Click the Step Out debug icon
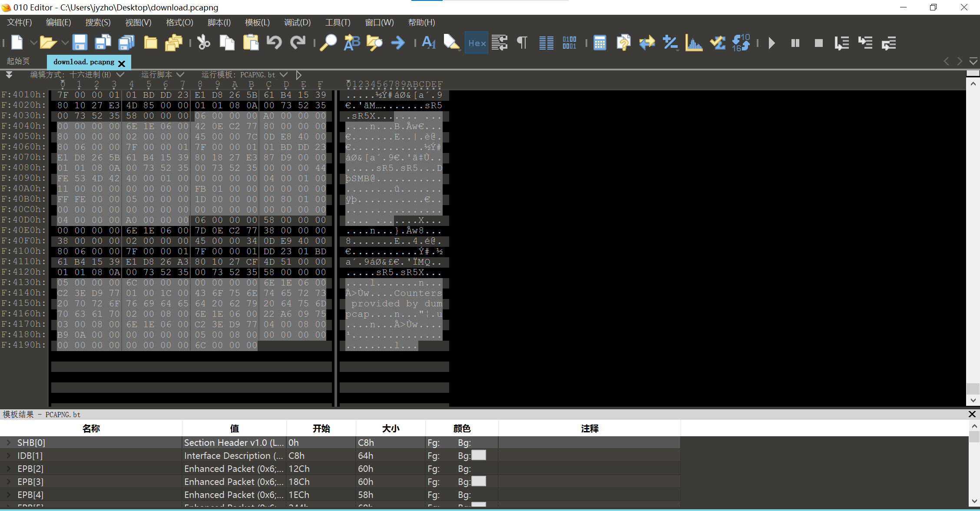 tap(889, 43)
